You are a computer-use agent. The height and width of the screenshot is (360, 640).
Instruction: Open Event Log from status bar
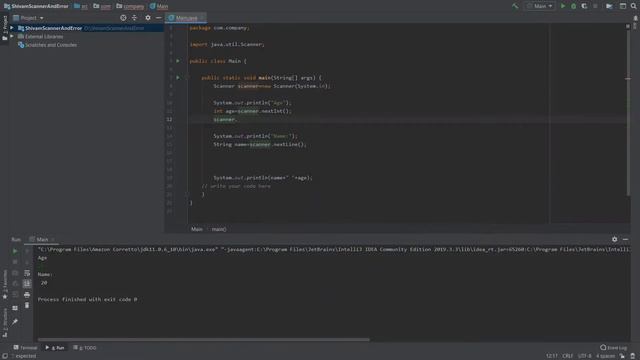point(613,348)
